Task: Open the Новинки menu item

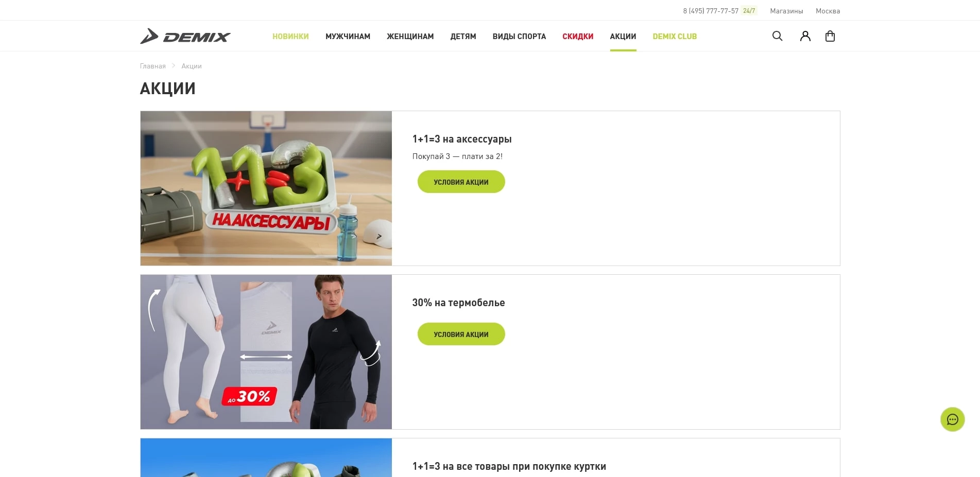Action: pyautogui.click(x=290, y=37)
